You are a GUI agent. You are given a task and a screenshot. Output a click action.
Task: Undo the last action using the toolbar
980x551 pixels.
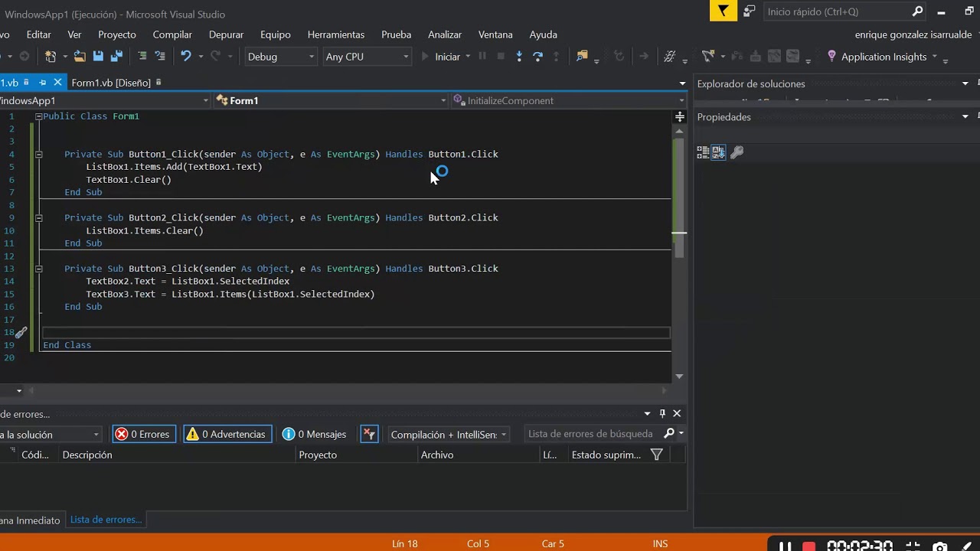tap(185, 57)
